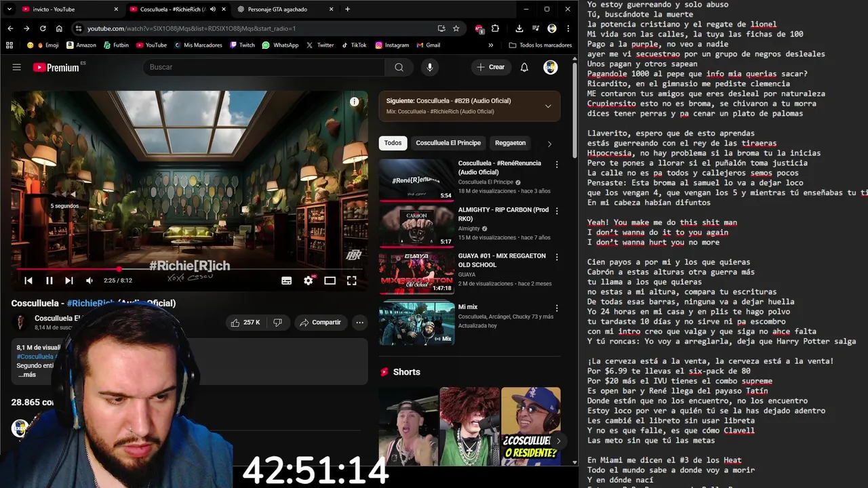Bookmark this page with star

coord(456,28)
